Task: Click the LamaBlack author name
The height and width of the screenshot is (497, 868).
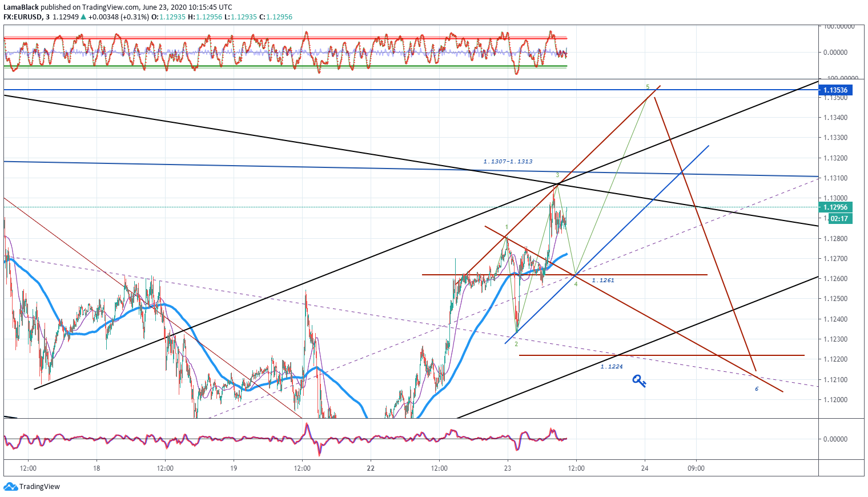Action: pyautogui.click(x=21, y=7)
